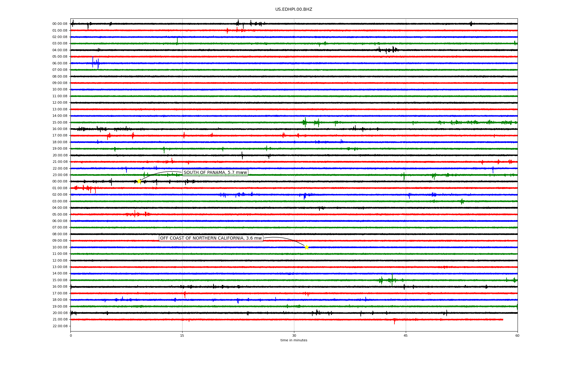This screenshot has width=588, height=368.
Task: Click the x-axis tick label 15
Action: pos(182,335)
